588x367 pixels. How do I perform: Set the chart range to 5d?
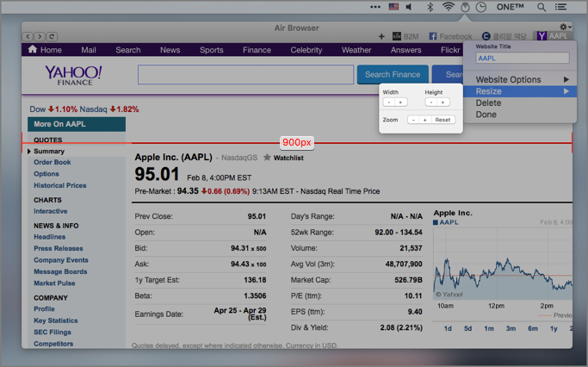(468, 328)
